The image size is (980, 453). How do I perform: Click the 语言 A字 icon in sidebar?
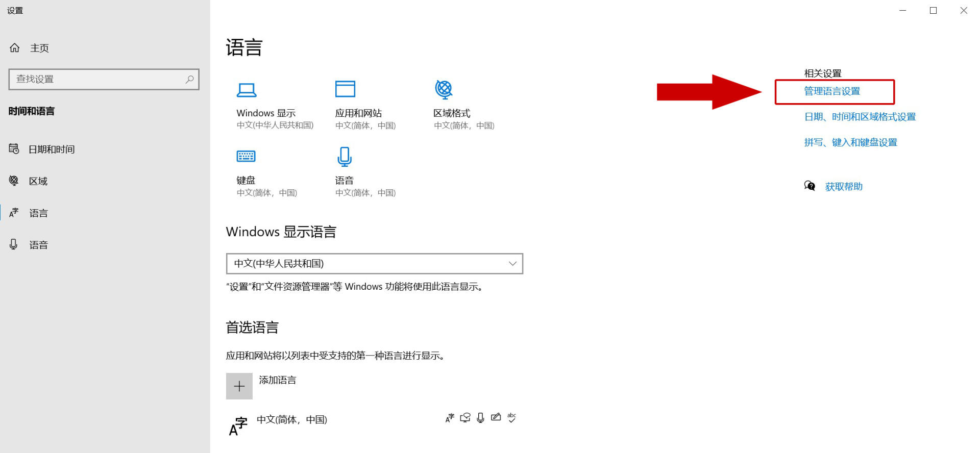14,213
